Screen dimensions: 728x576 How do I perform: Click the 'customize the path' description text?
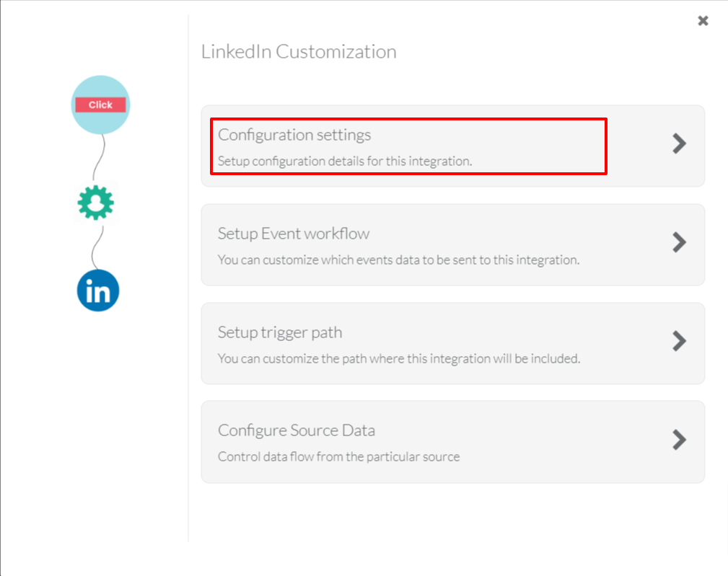(x=398, y=358)
